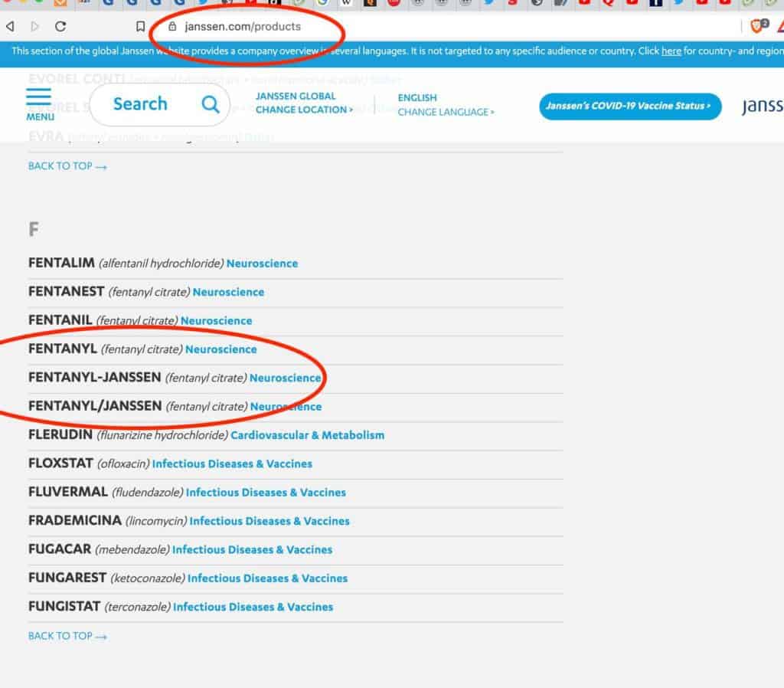The image size is (784, 688).
Task: Click the browser back arrow
Action: point(10,26)
